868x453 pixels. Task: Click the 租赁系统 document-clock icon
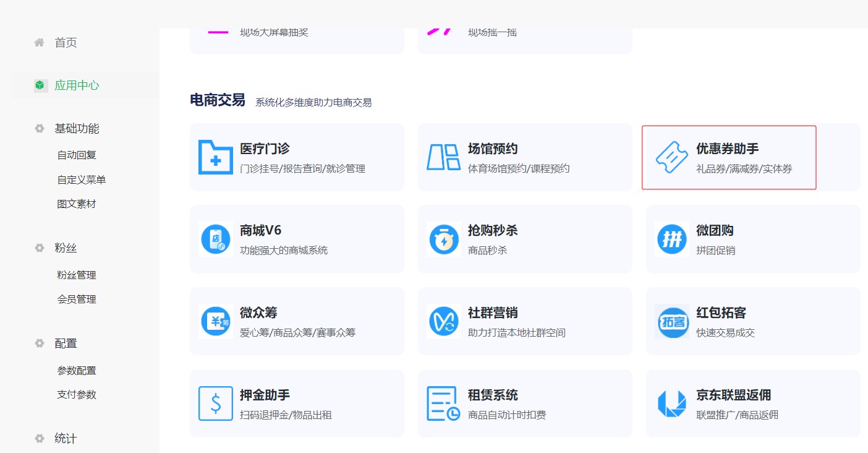(x=444, y=403)
